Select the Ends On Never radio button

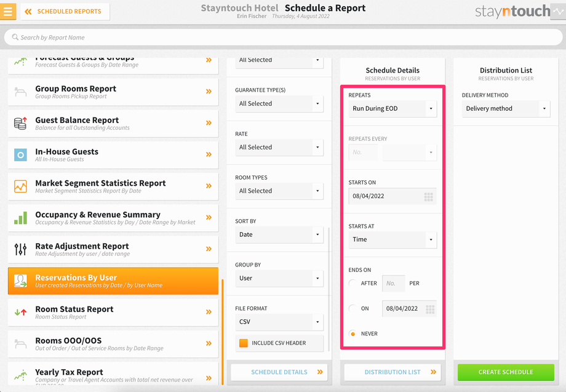point(353,334)
